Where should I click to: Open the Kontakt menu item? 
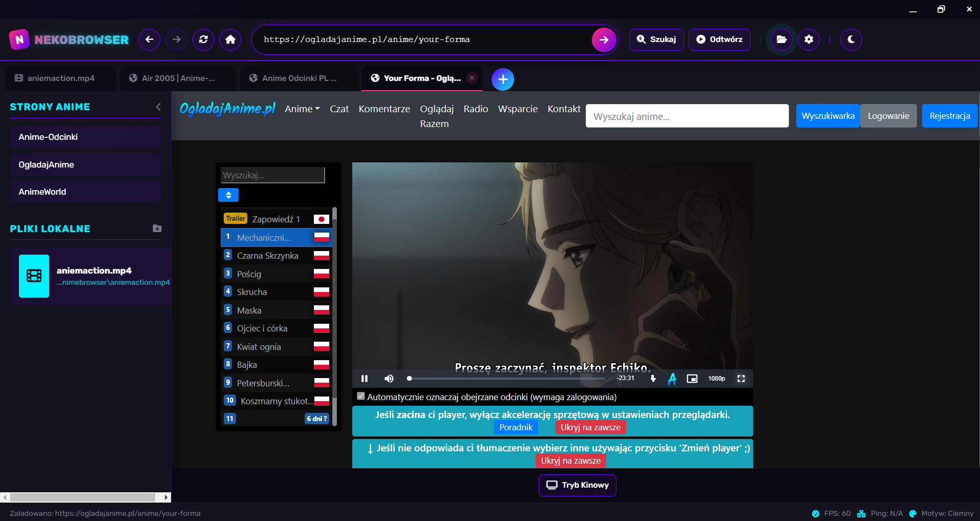tap(564, 109)
